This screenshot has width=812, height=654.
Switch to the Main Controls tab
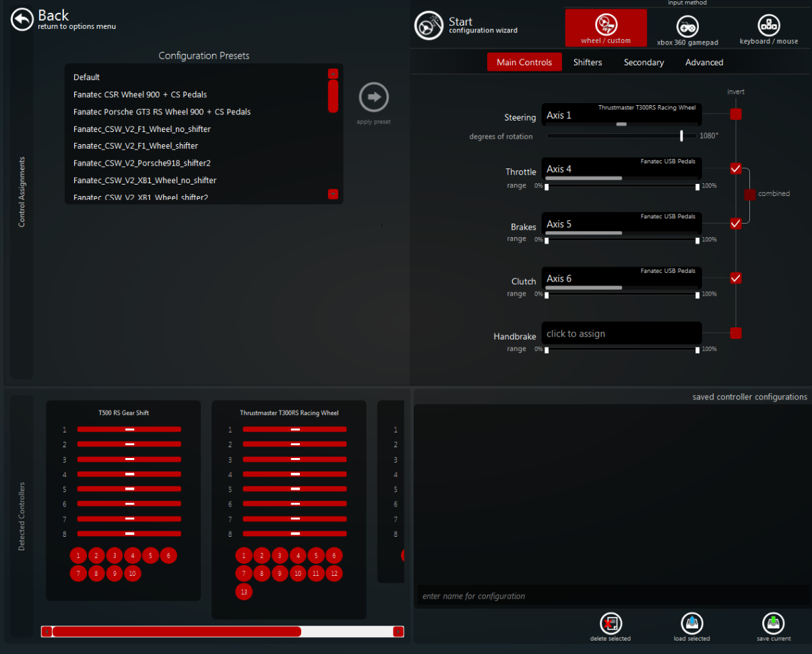click(x=524, y=62)
